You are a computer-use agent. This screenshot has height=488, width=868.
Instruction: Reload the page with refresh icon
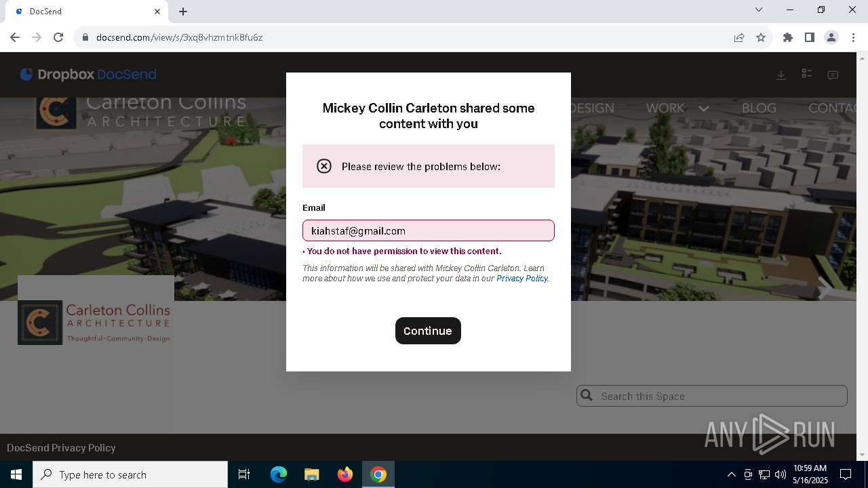click(58, 37)
